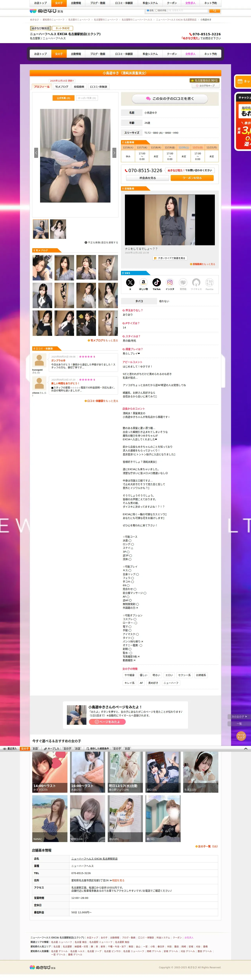Open the X social link icon

coord(130,282)
